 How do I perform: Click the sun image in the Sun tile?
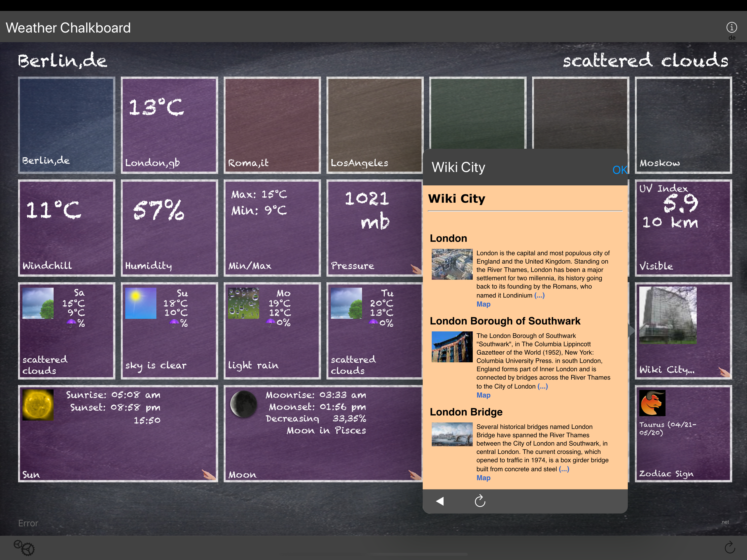(38, 405)
